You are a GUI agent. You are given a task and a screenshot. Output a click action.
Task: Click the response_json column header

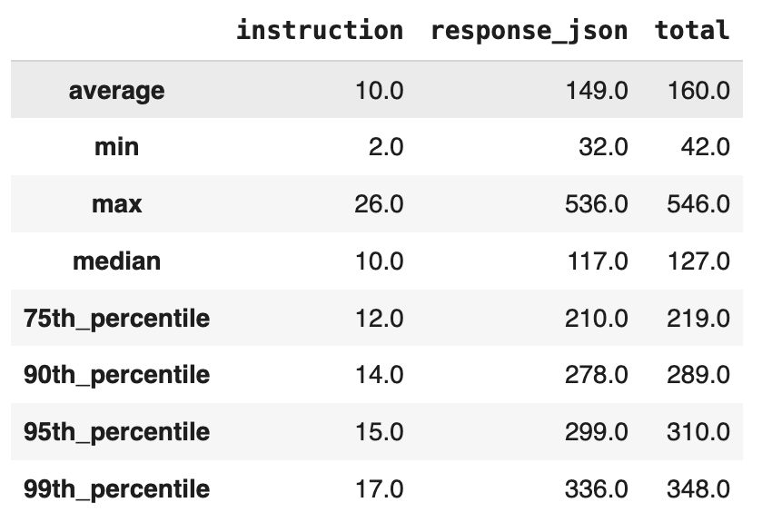[x=529, y=30]
